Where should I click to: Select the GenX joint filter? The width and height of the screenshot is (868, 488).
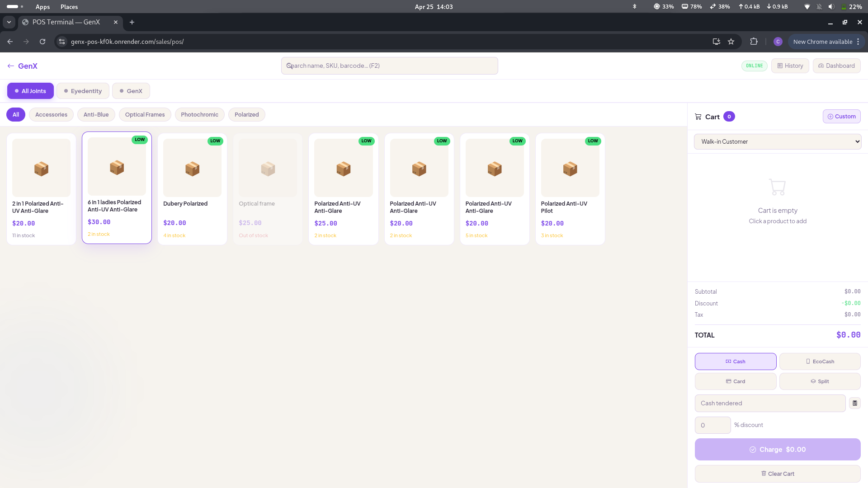click(131, 91)
